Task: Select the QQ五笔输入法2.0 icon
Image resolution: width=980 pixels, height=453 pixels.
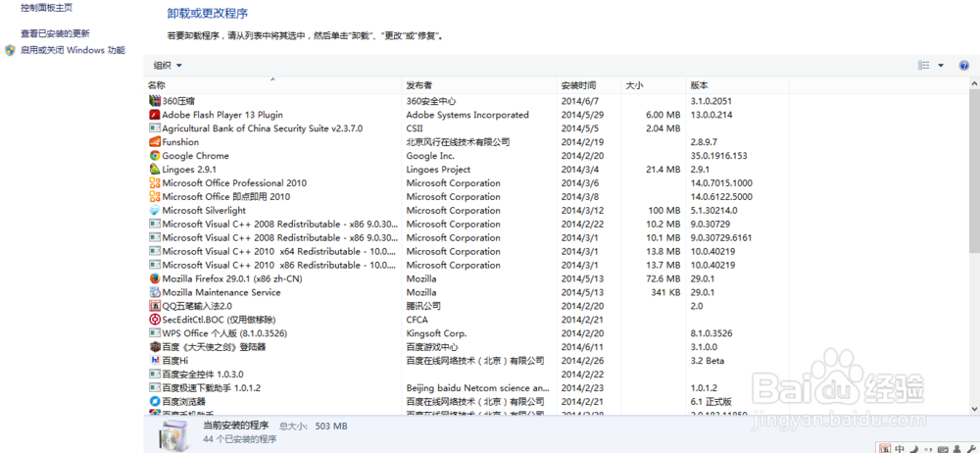Action: click(155, 306)
